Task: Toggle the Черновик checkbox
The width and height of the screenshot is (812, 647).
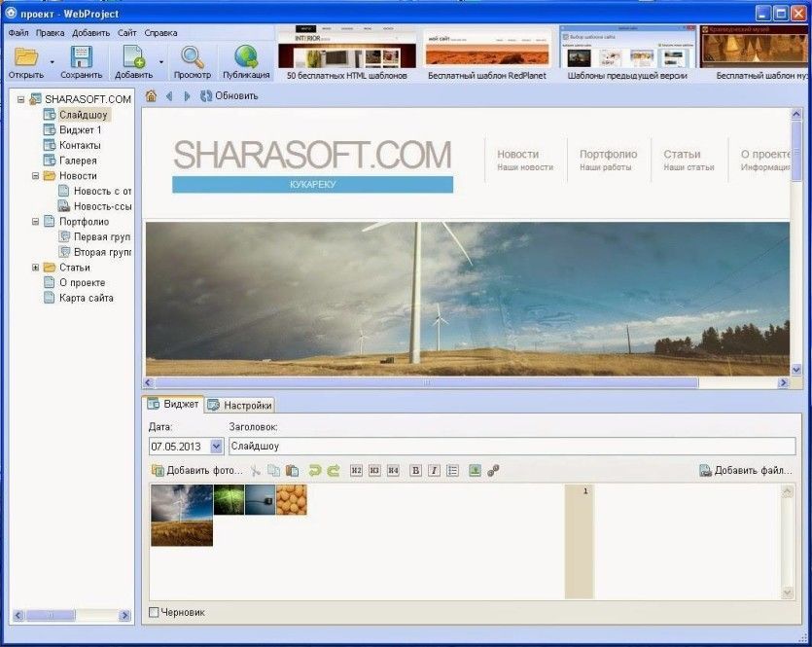Action: [154, 612]
